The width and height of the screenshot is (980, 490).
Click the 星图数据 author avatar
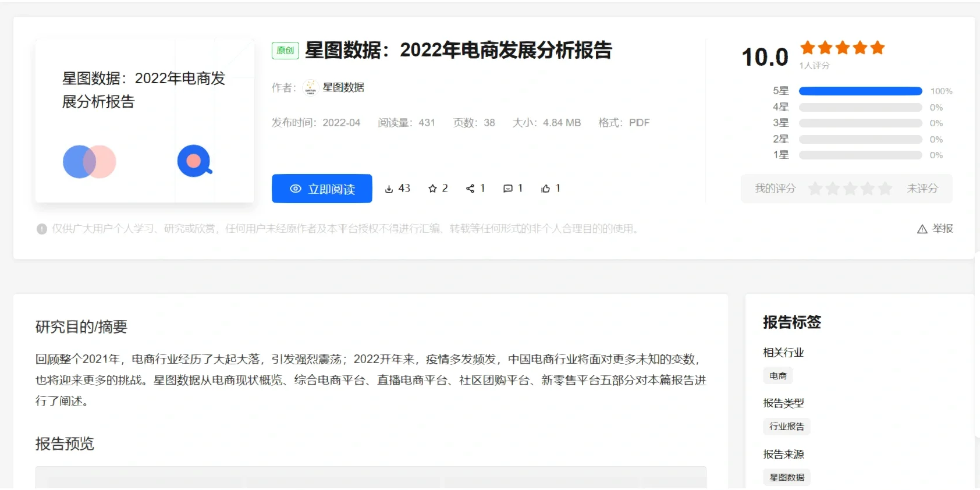(310, 87)
